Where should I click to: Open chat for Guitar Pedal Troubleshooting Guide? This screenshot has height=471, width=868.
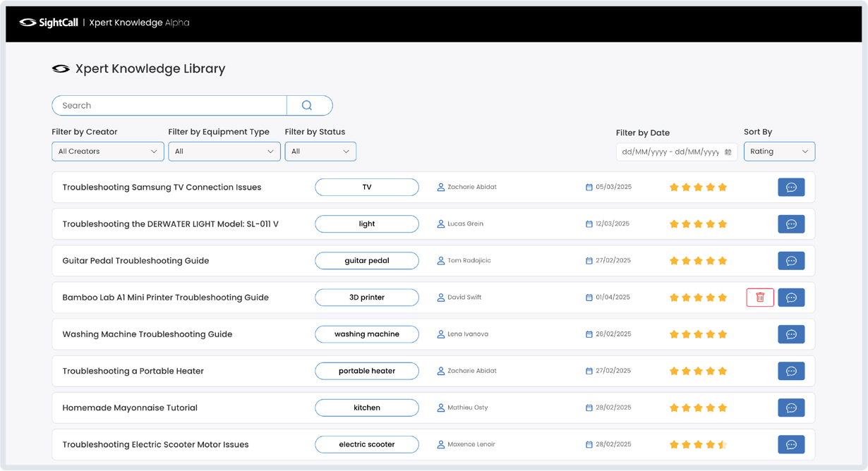791,261
